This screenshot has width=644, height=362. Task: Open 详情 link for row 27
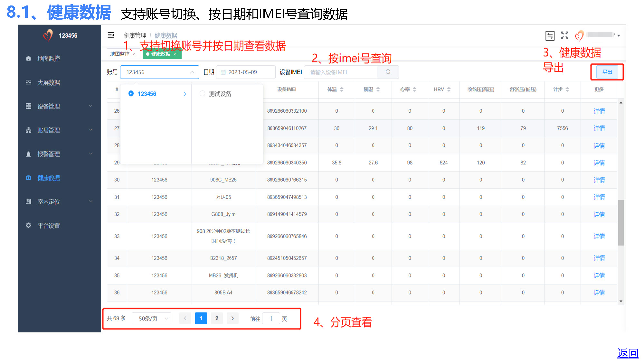(599, 128)
